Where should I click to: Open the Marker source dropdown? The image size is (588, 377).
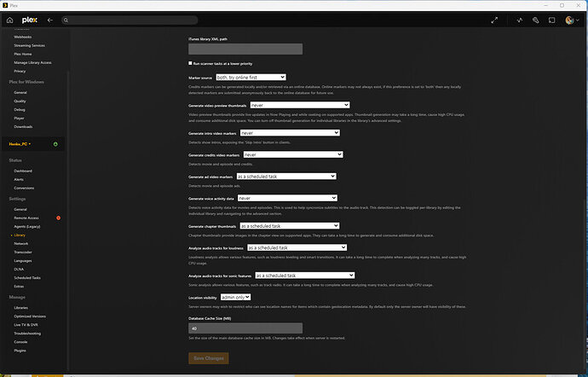coord(251,77)
